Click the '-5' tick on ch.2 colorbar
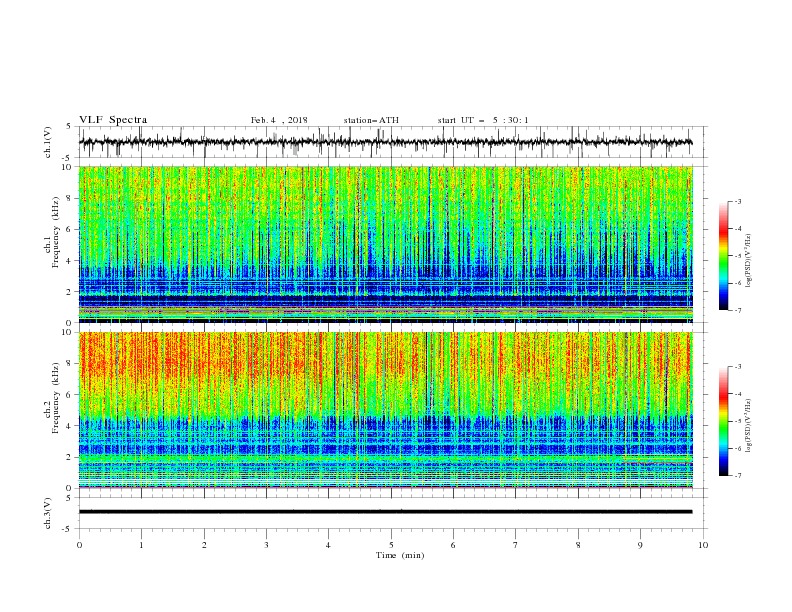 (x=737, y=421)
